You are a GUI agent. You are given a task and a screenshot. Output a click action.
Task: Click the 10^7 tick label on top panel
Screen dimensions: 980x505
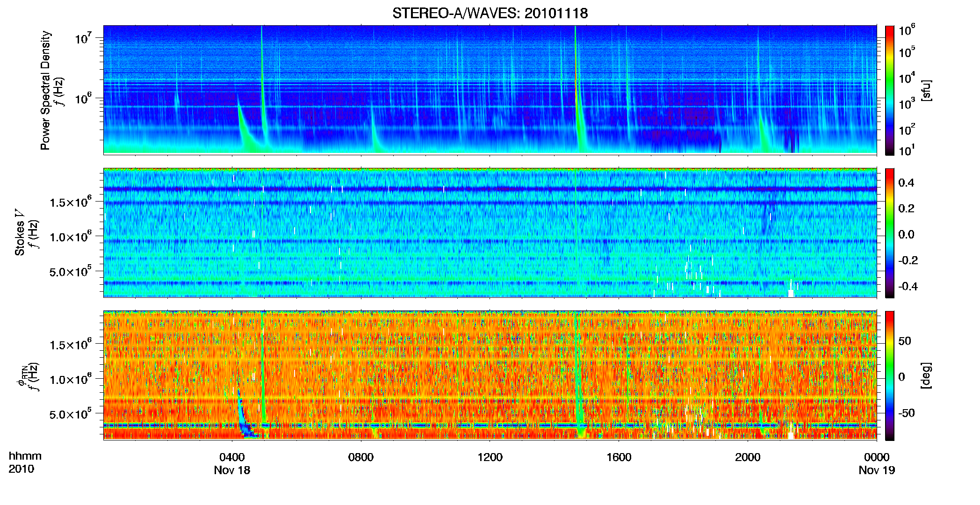pyautogui.click(x=83, y=38)
